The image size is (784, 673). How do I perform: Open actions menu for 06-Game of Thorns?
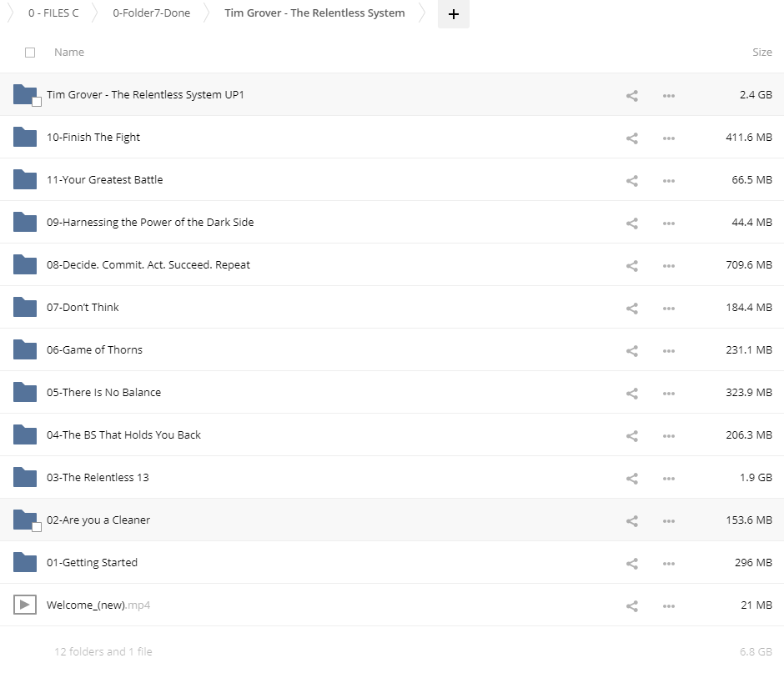pyautogui.click(x=668, y=350)
